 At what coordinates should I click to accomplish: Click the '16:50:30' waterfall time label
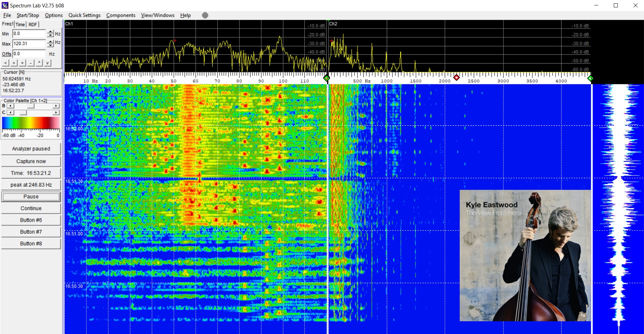point(74,286)
